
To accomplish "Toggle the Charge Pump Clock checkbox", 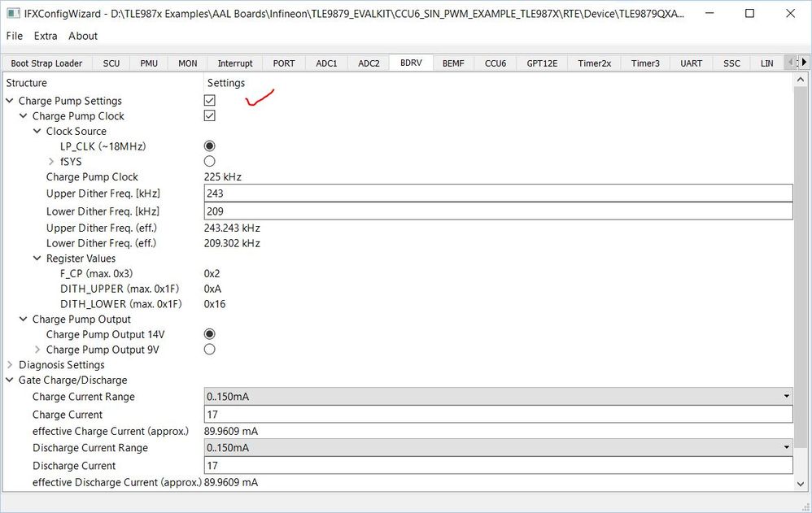I will tap(209, 115).
